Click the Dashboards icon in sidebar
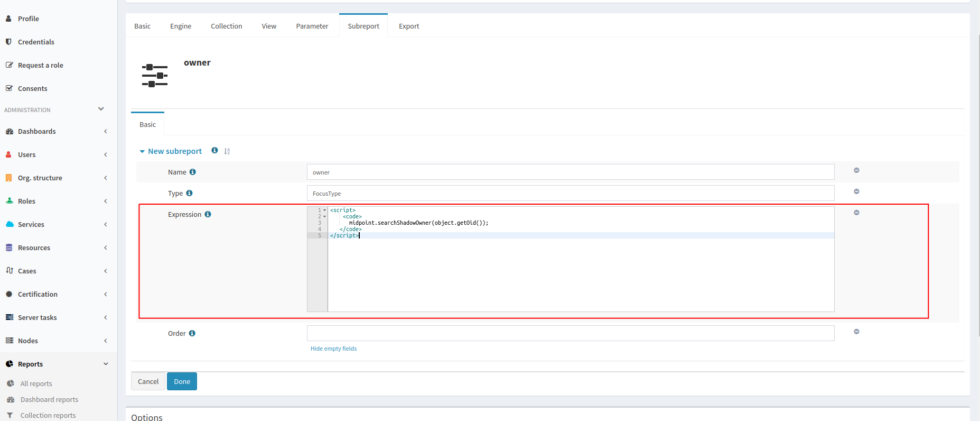 click(x=9, y=131)
